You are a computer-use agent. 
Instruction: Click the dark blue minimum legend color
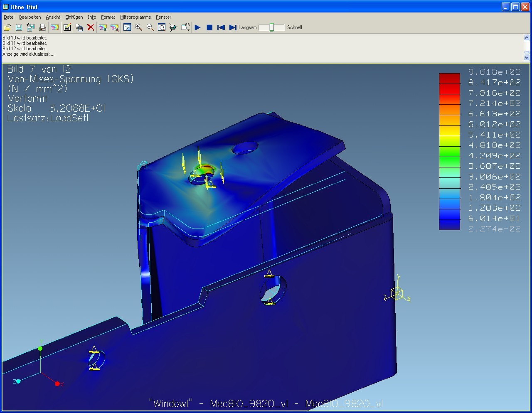pyautogui.click(x=449, y=224)
